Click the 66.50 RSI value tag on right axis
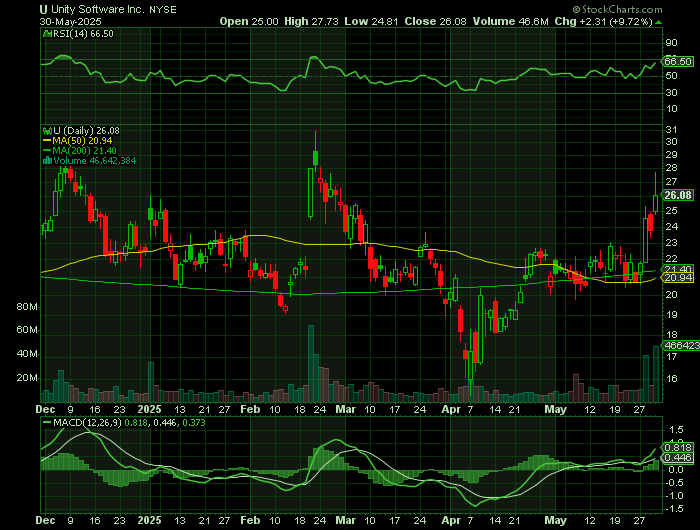 [678, 62]
